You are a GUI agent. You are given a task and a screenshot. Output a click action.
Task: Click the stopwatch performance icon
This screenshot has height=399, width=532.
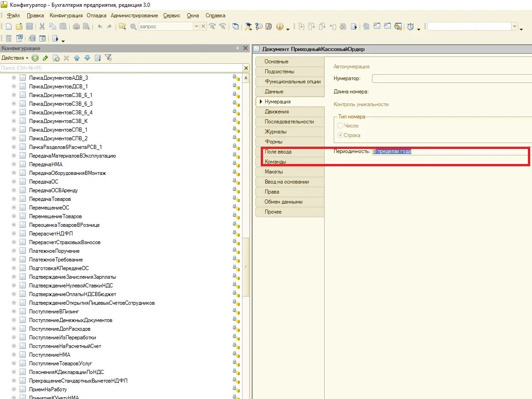click(411, 26)
